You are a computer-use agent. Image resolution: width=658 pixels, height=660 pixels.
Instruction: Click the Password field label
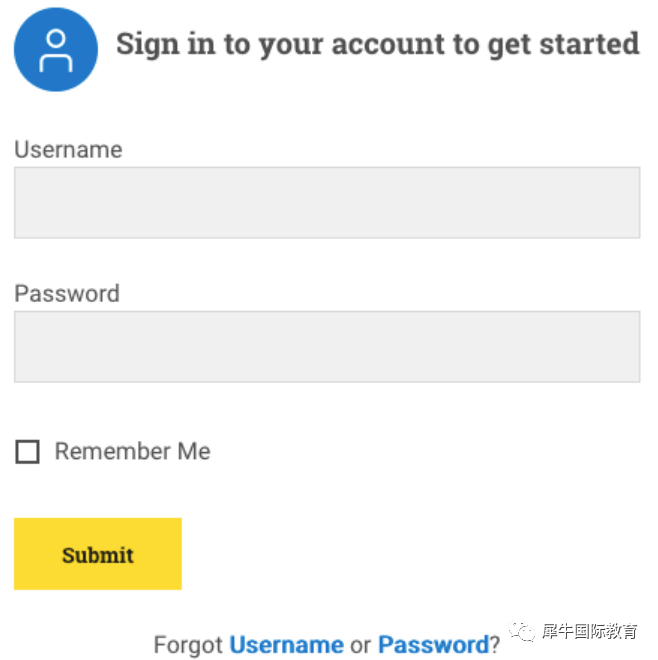coord(67,293)
